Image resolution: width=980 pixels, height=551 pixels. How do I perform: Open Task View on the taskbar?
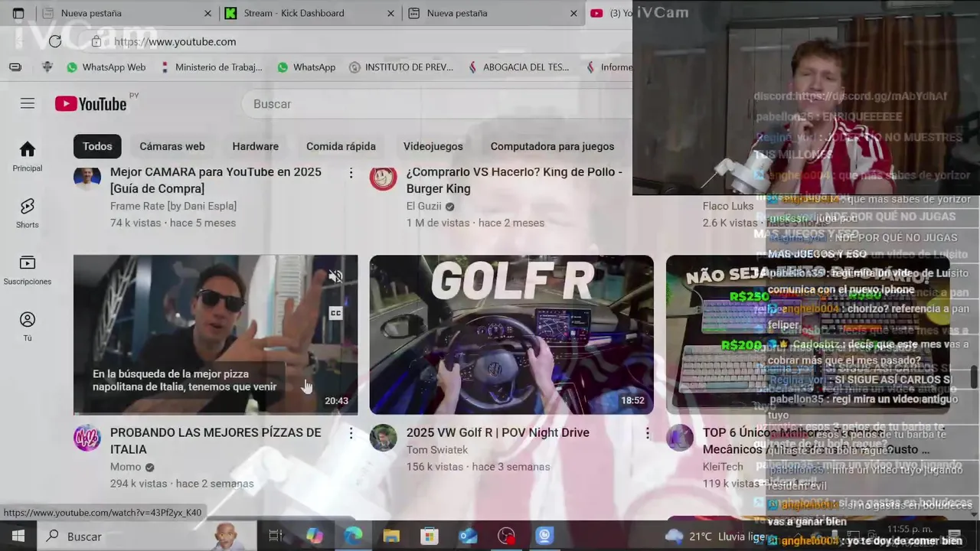point(276,536)
